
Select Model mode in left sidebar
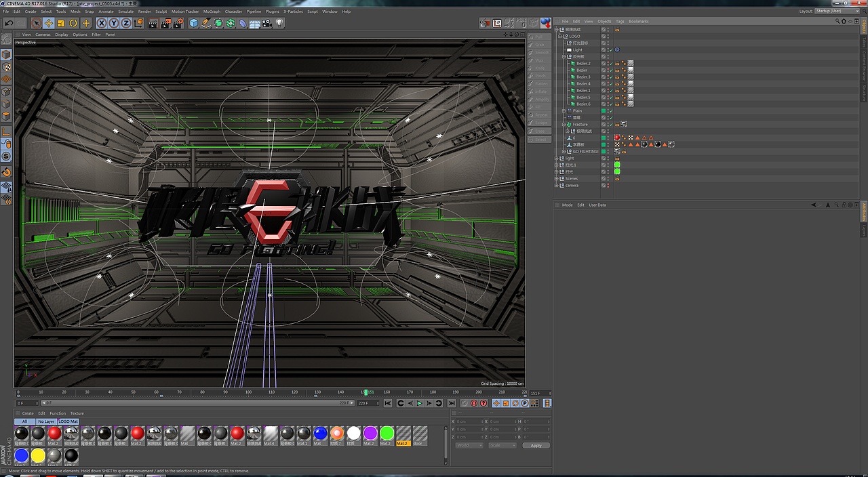click(x=6, y=54)
